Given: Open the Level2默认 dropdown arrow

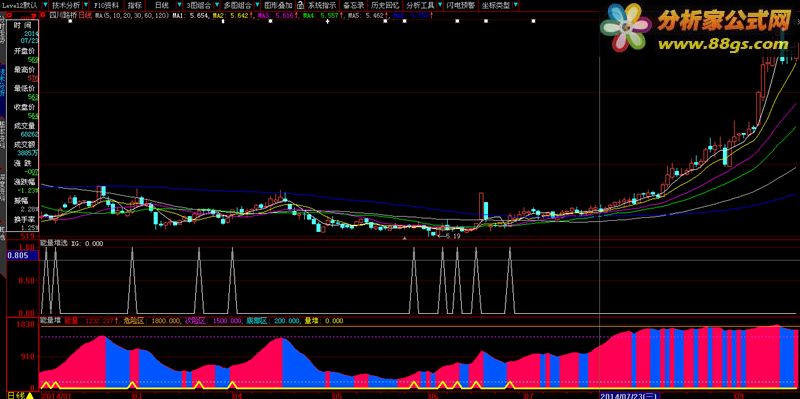Looking at the screenshot, I should pos(45,5).
